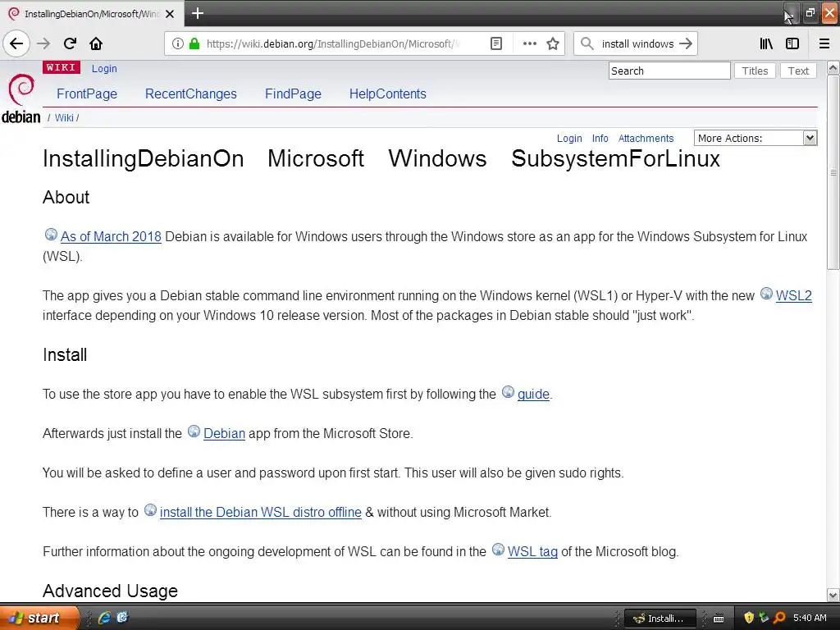Open the Library bookshelf icon

click(766, 43)
